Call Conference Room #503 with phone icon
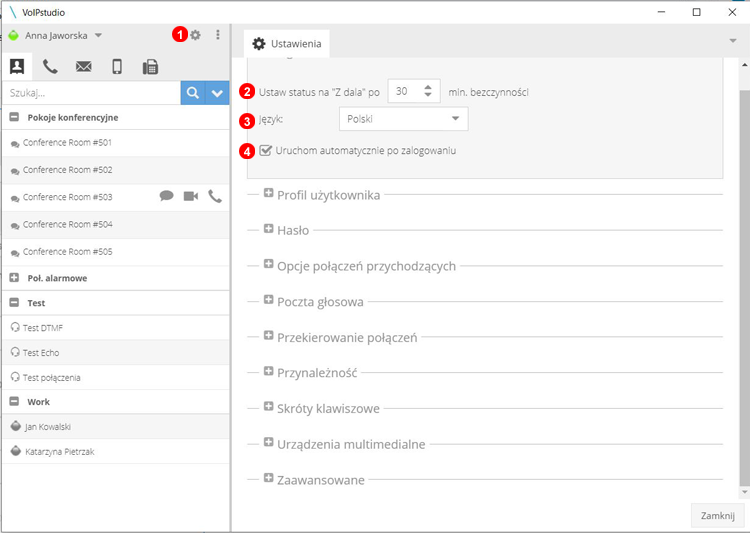750x533 pixels. click(215, 197)
